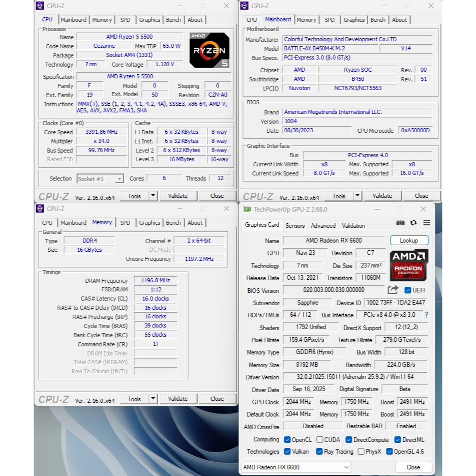Click the GPU-Z screenshot camera icon

[x=400, y=223]
